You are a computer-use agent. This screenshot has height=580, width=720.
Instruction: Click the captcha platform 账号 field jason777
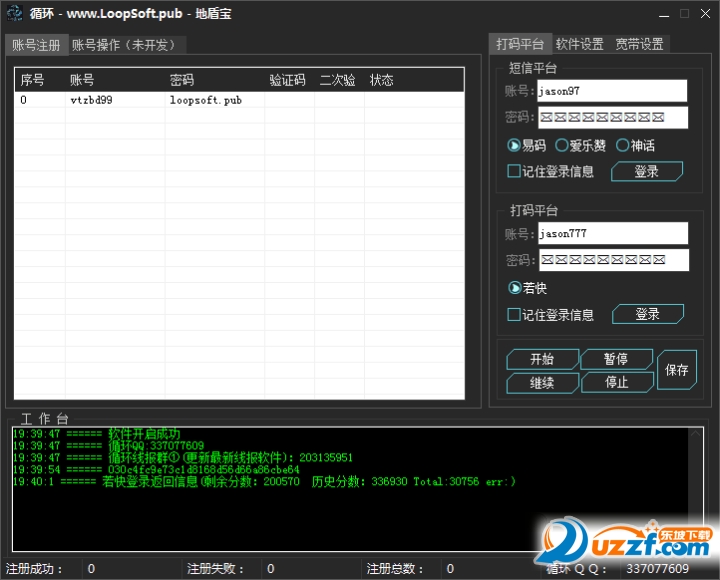[613, 233]
